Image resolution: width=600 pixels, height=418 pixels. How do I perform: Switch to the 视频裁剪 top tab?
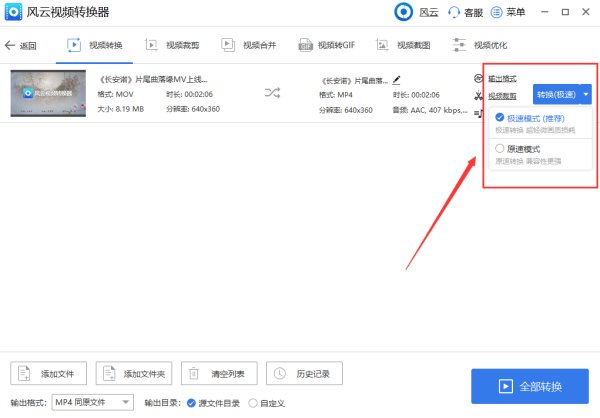click(x=172, y=45)
